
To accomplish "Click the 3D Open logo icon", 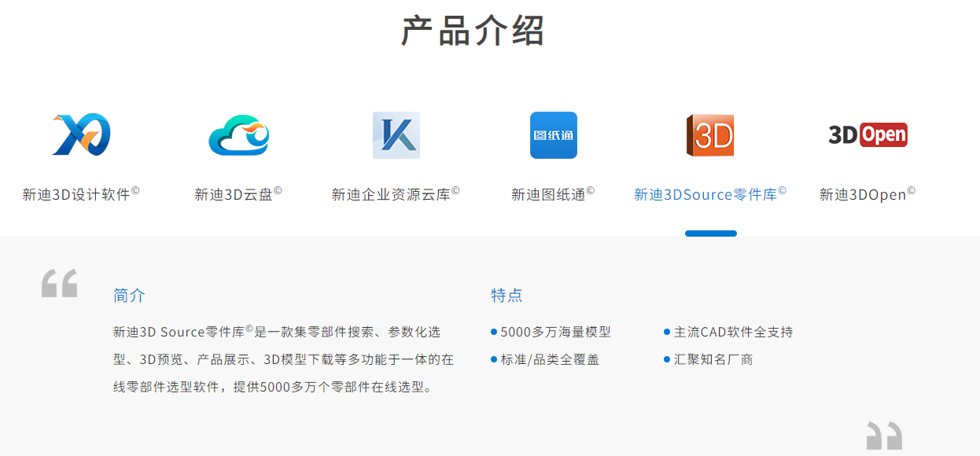I will (868, 134).
